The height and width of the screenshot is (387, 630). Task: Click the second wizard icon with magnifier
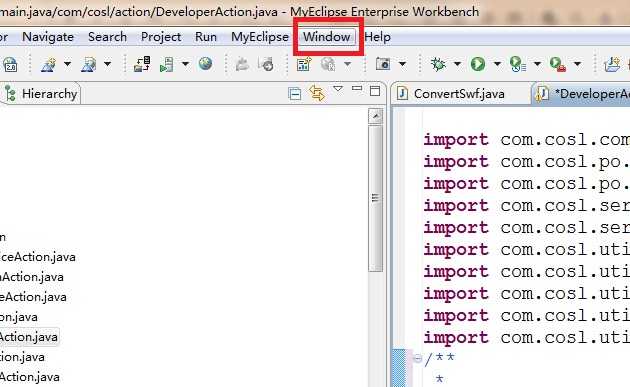click(x=88, y=64)
